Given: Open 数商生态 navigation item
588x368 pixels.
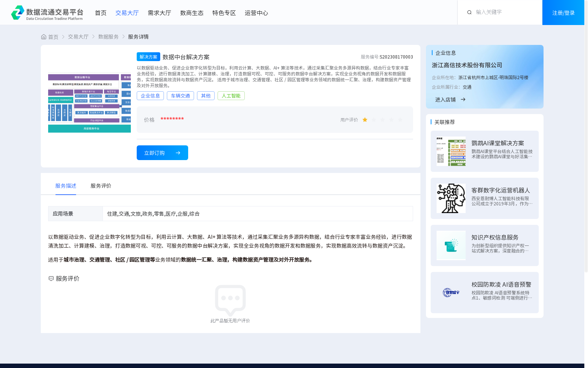Looking at the screenshot, I should 192,13.
